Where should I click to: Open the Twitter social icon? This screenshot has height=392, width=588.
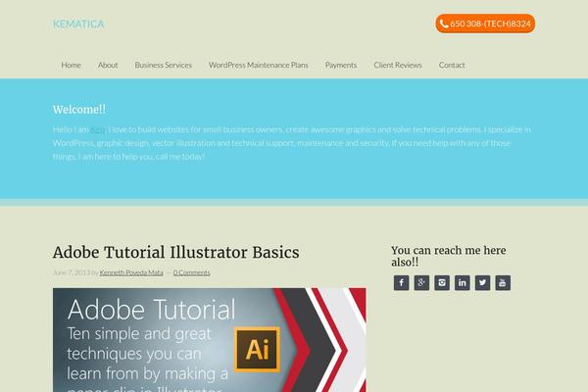(x=482, y=283)
